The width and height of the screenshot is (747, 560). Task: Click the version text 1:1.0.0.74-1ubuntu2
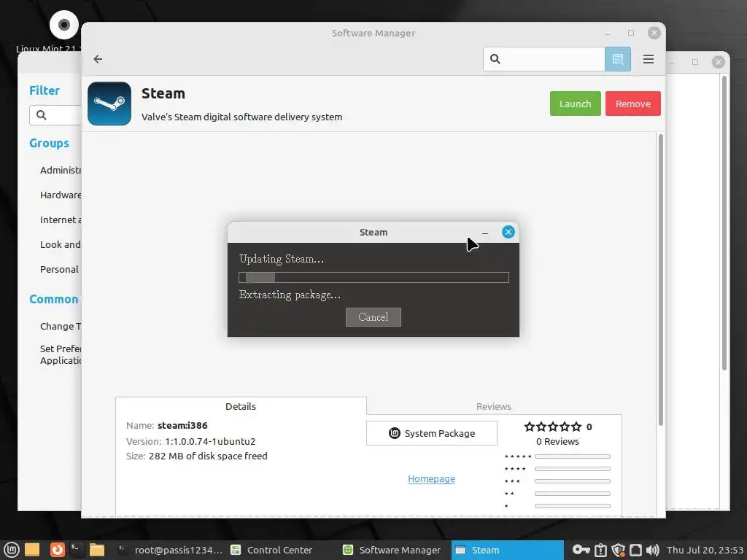(210, 441)
